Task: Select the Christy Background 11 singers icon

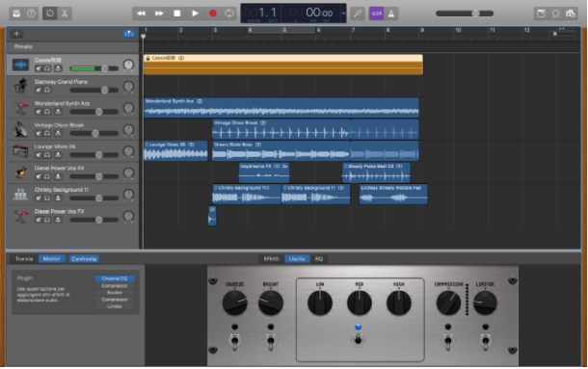Action: pyautogui.click(x=20, y=195)
